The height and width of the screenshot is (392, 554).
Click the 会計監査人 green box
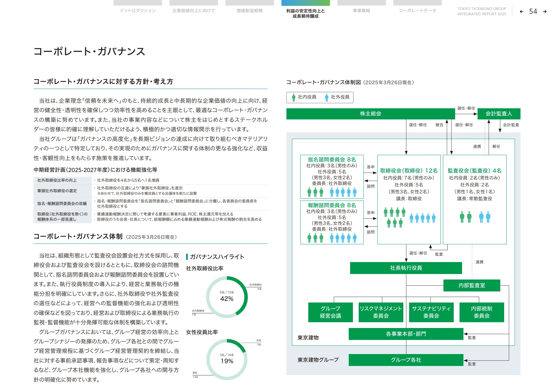[x=499, y=114]
